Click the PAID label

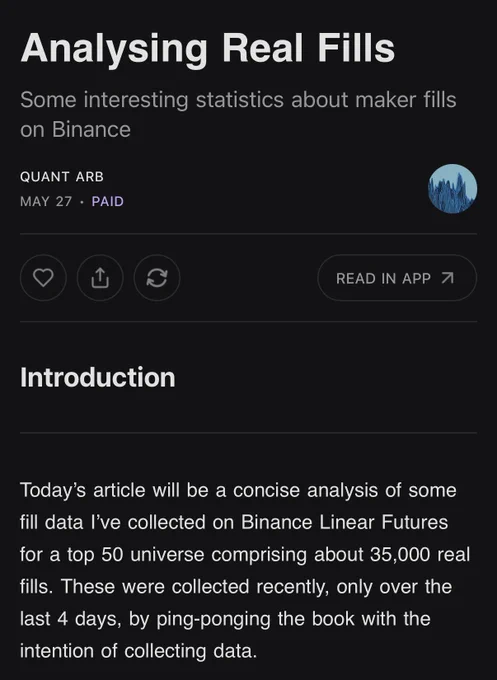[108, 201]
